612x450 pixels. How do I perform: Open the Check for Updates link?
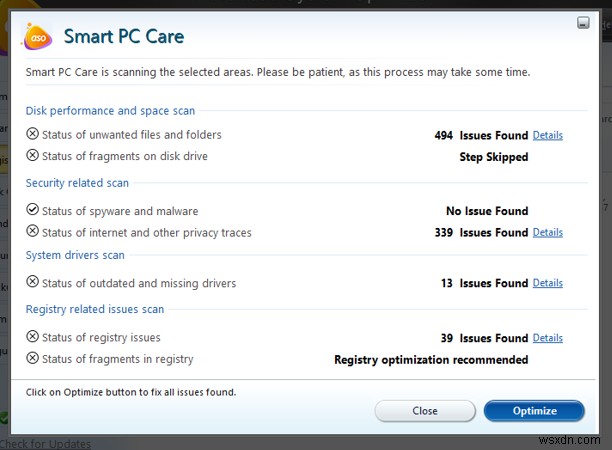coord(46,444)
